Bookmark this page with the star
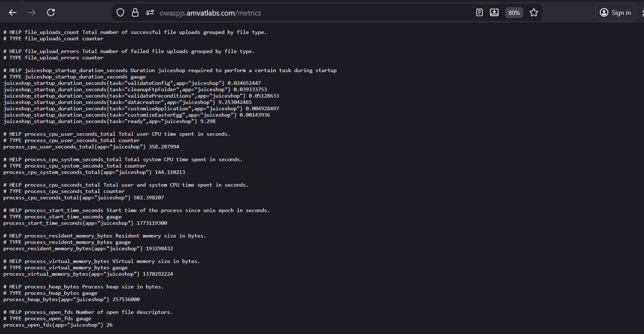 (x=533, y=13)
